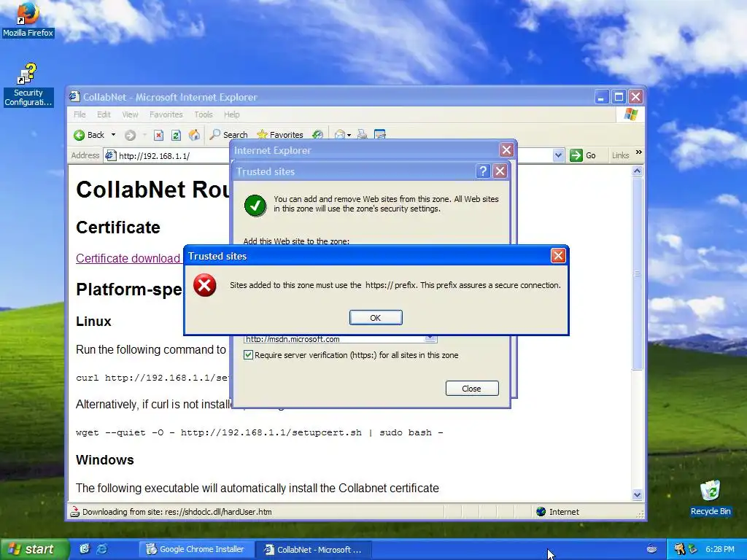
Task: Click the vertical scrollbar thumb
Action: (637, 274)
